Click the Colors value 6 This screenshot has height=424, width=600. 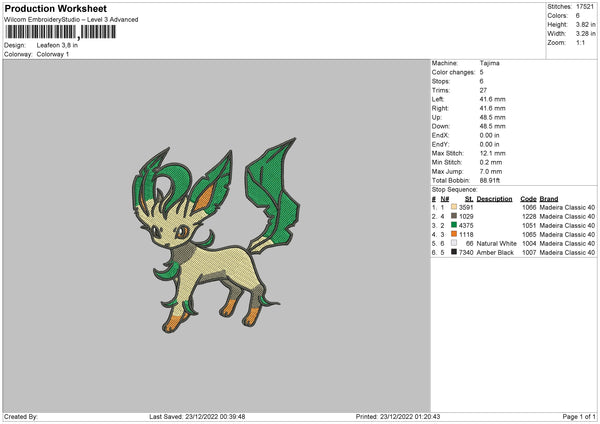578,16
